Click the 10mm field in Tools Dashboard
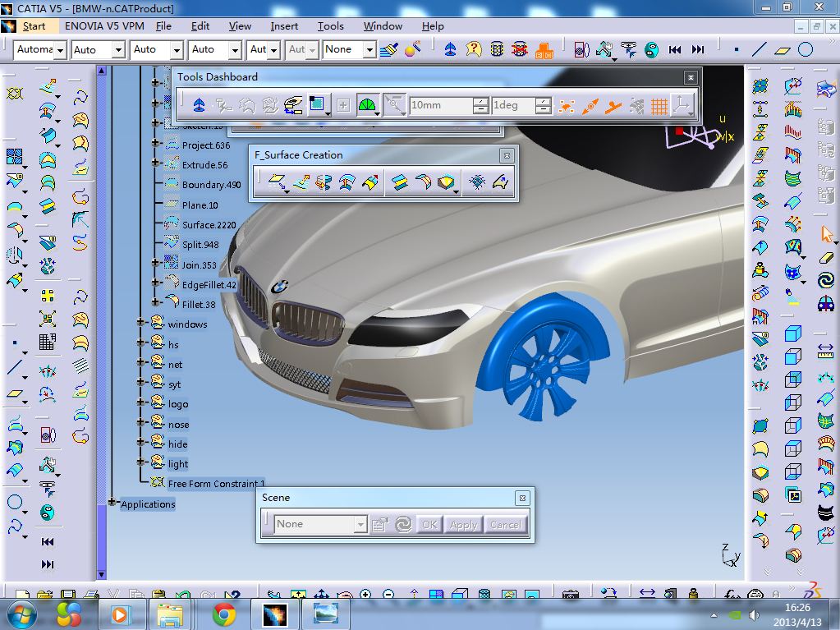This screenshot has height=630, width=840. tap(442, 105)
